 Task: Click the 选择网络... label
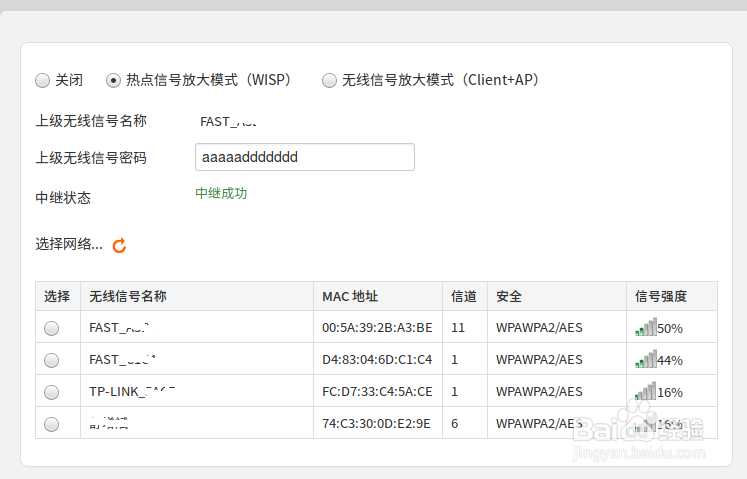tap(69, 244)
